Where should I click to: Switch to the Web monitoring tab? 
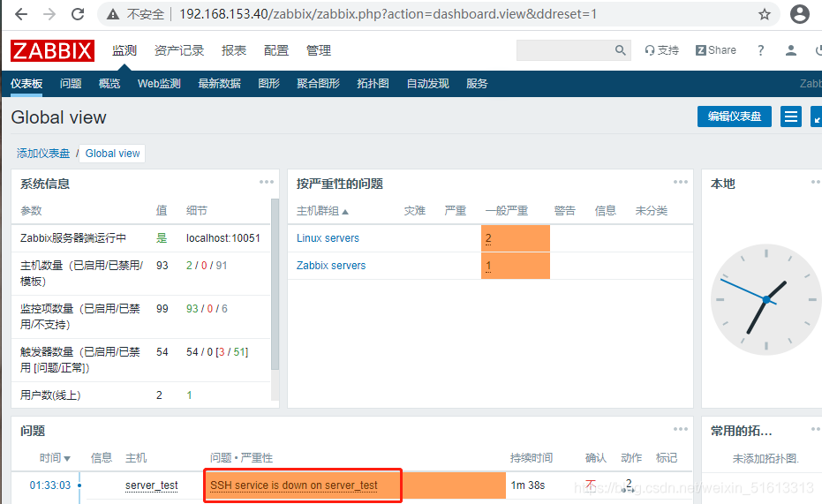(159, 84)
